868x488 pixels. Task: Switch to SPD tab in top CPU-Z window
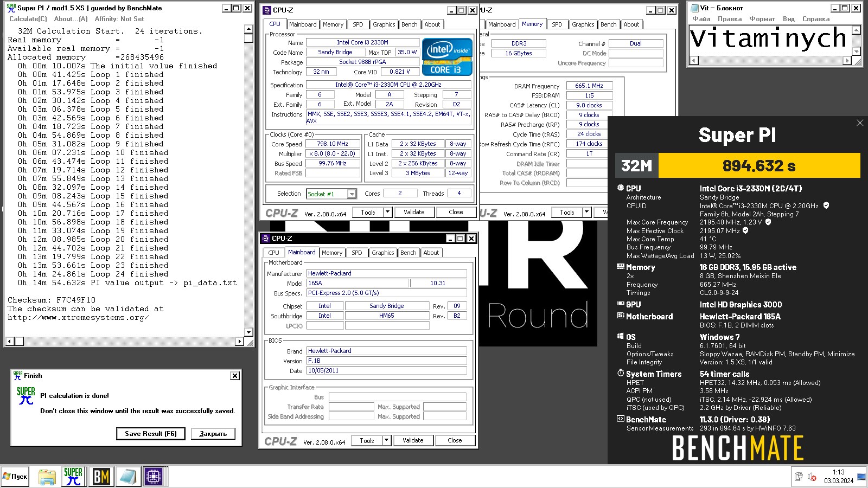(x=358, y=24)
